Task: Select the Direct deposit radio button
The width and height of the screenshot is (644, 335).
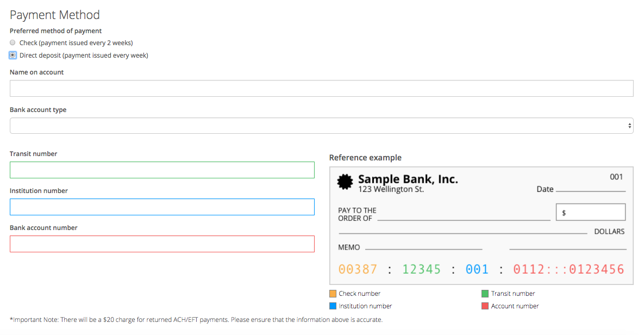Action: (12, 55)
